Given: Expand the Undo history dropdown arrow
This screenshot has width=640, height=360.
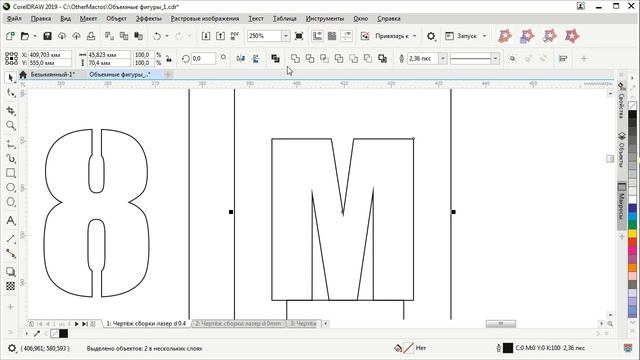Looking at the screenshot, I should [x=167, y=36].
